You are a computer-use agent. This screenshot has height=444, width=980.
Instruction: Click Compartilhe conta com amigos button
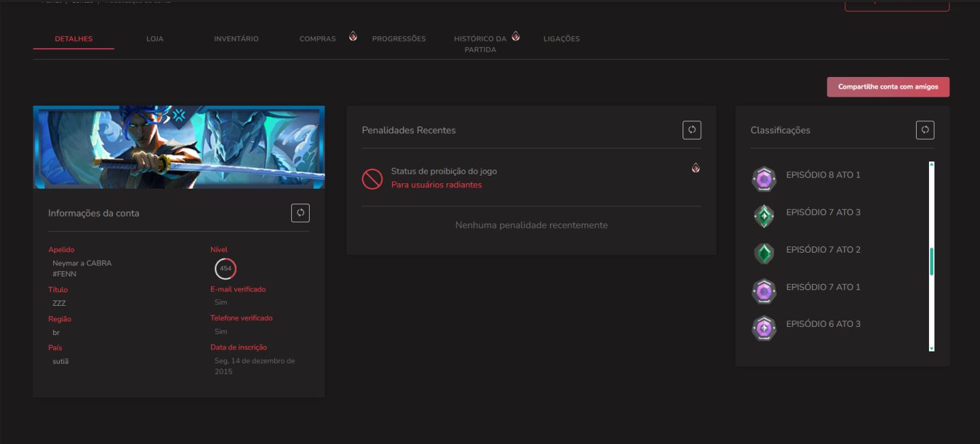tap(888, 87)
